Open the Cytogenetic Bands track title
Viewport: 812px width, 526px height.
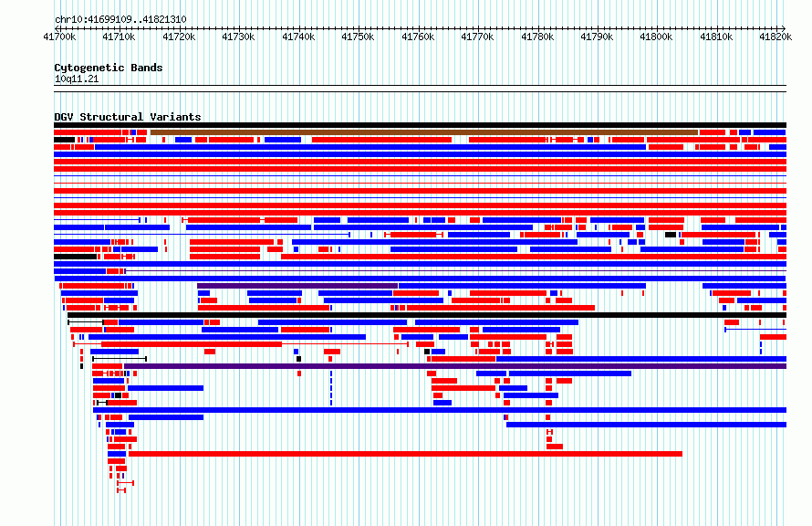[109, 68]
